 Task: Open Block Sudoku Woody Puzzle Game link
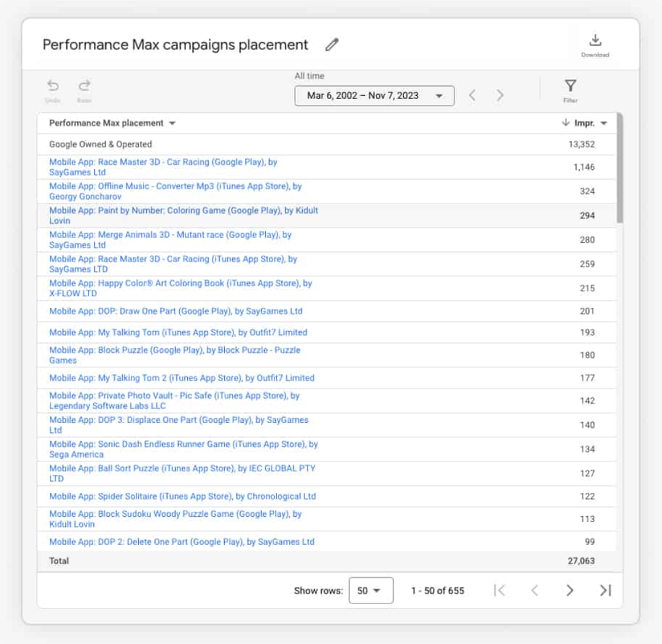tap(175, 519)
